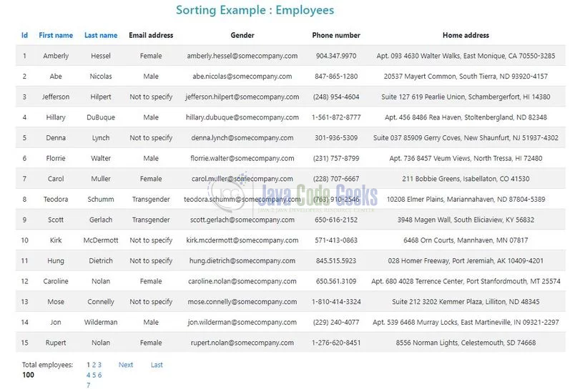Click hillary.dubuque@somecompany.com email
Image resolution: width=585 pixels, height=392 pixels.
point(242,117)
